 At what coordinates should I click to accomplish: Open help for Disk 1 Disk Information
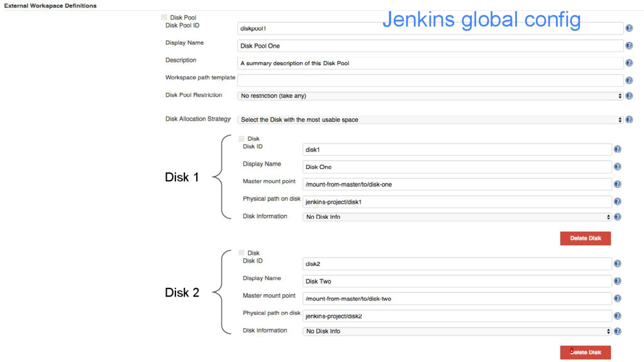[618, 217]
